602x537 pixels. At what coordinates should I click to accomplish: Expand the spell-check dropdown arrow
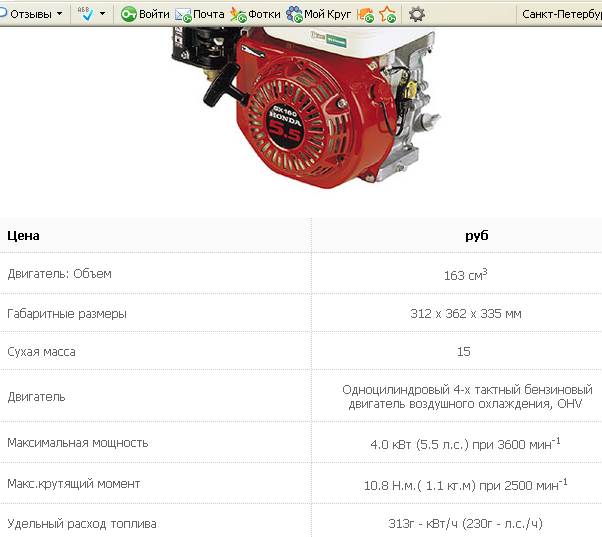tap(103, 13)
